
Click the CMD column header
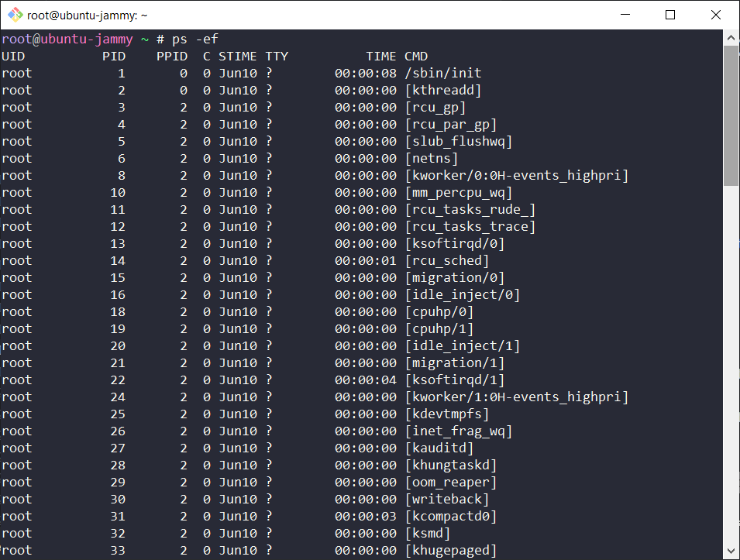(415, 56)
